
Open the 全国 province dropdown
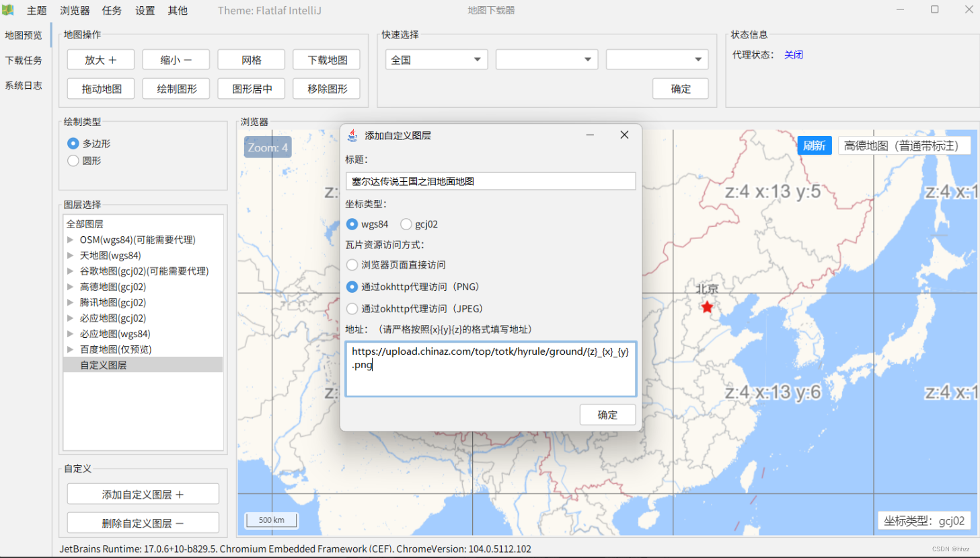point(437,59)
